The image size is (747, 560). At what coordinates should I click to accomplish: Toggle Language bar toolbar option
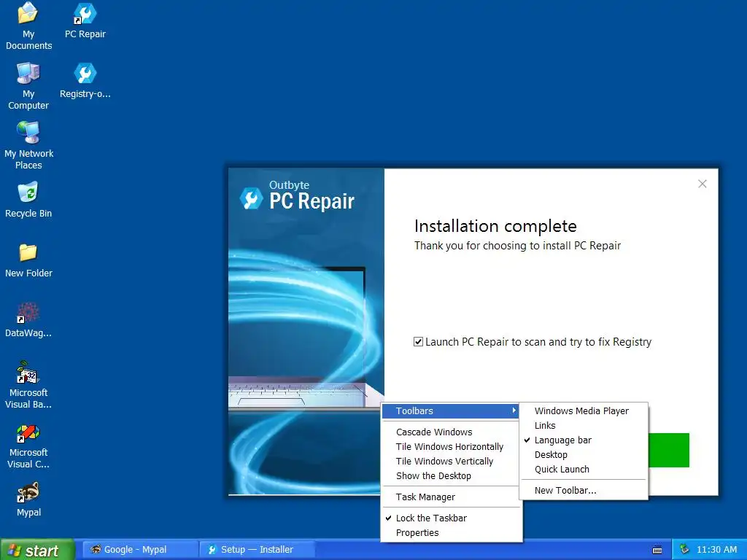(584, 440)
